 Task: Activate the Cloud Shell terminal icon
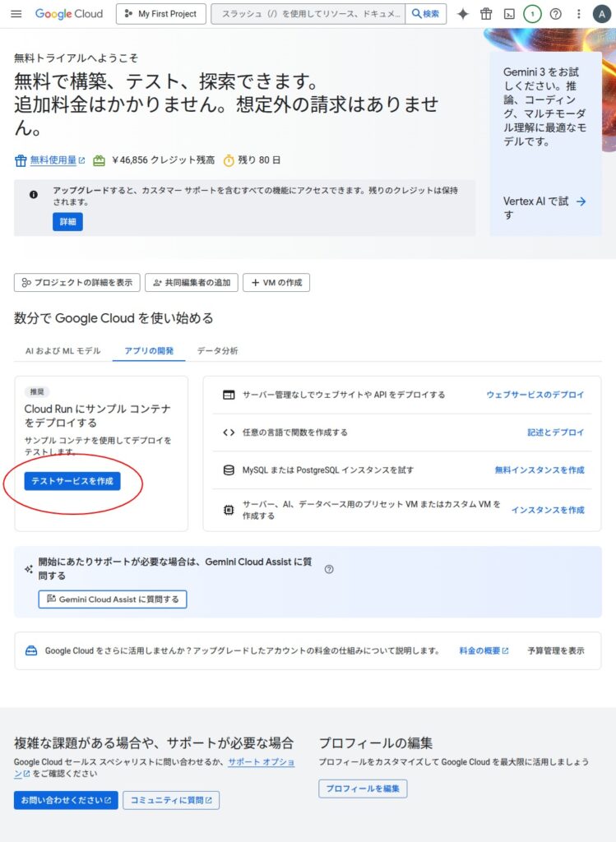pos(509,14)
